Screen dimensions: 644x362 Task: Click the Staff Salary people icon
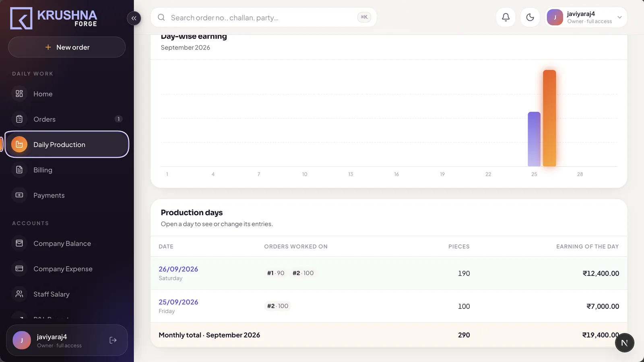pyautogui.click(x=19, y=294)
